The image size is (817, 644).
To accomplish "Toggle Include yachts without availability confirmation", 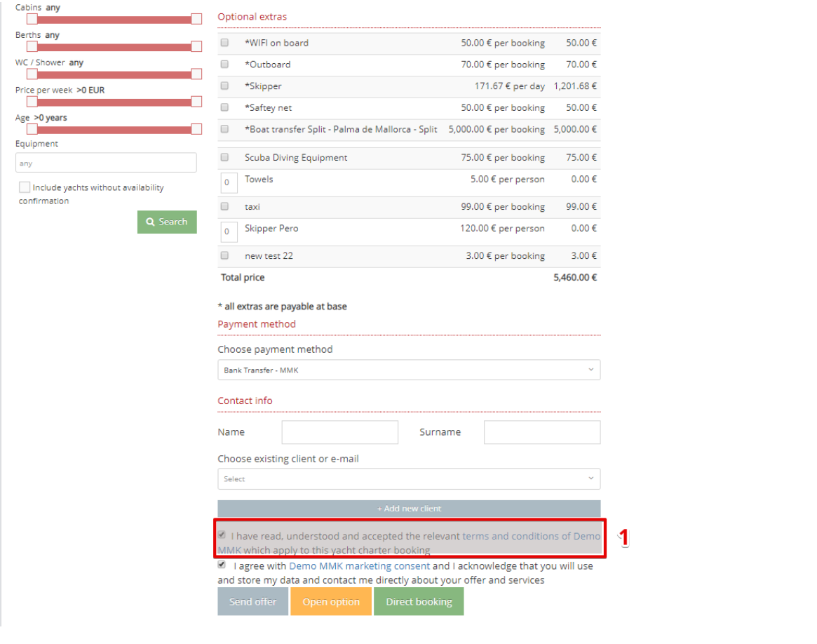I will (x=25, y=187).
